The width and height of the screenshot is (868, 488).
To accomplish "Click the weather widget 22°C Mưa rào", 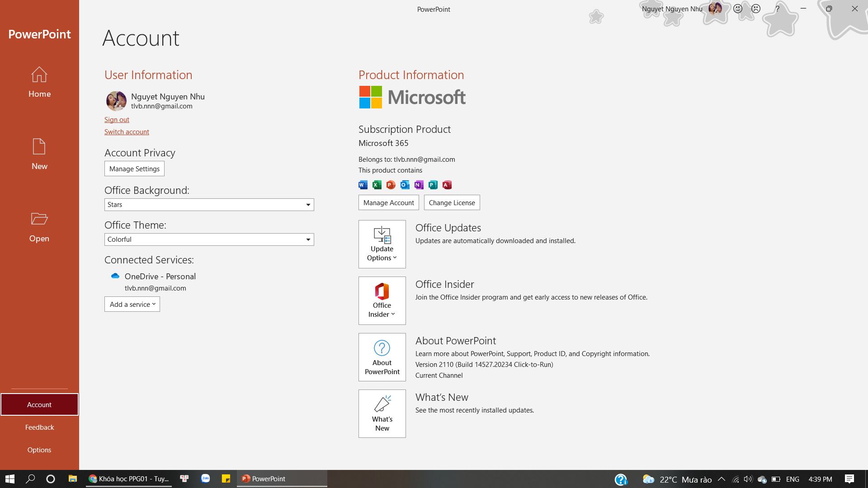I will 677,479.
